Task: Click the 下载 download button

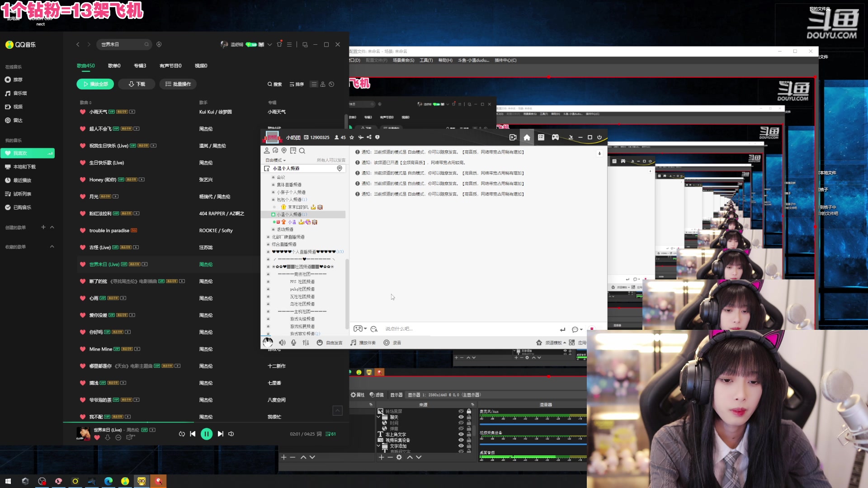Action: [137, 84]
